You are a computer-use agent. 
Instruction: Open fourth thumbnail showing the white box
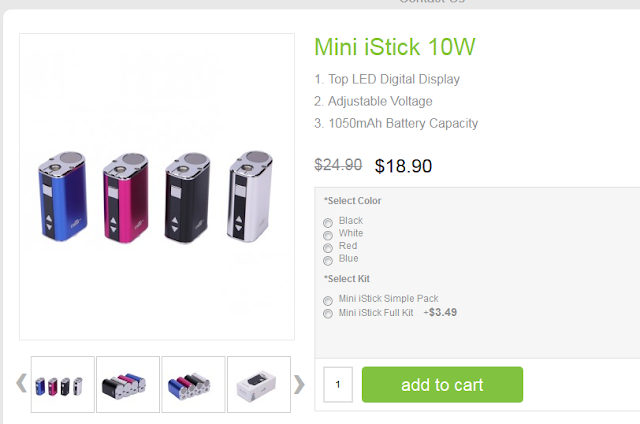tap(258, 384)
